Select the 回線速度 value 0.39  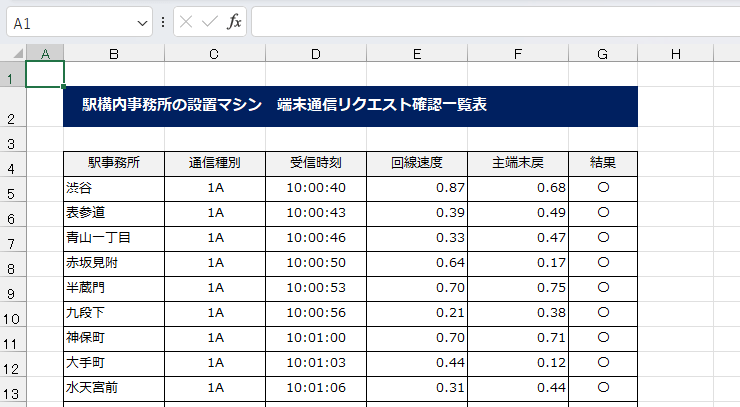pyautogui.click(x=417, y=214)
